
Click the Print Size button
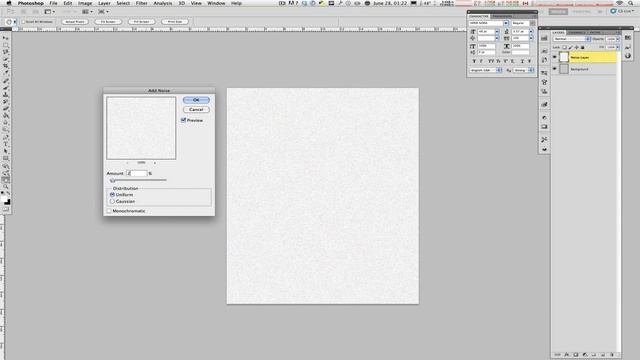coord(175,22)
